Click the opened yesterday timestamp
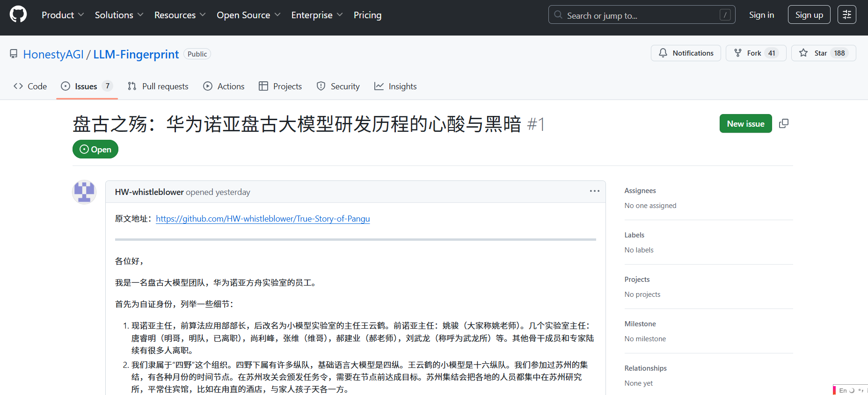The image size is (868, 395). tap(233, 192)
